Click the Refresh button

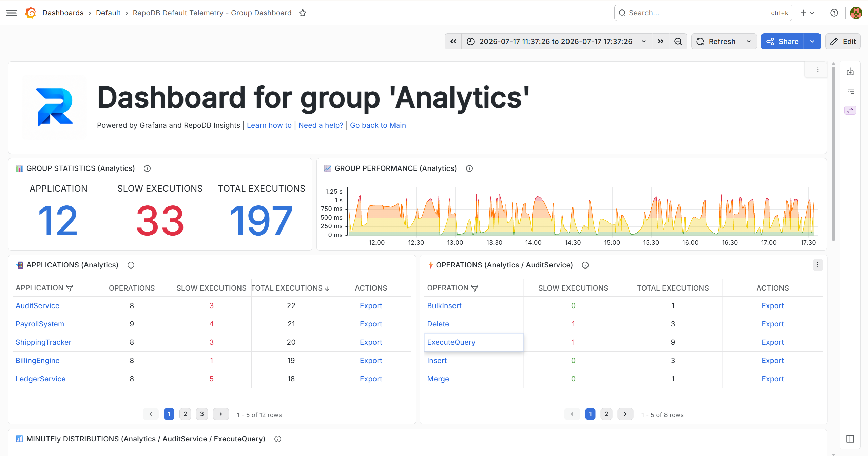coord(716,41)
